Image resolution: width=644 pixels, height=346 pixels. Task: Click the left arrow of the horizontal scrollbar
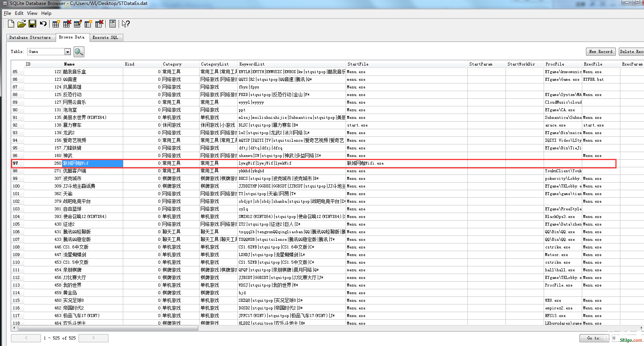coord(14,328)
